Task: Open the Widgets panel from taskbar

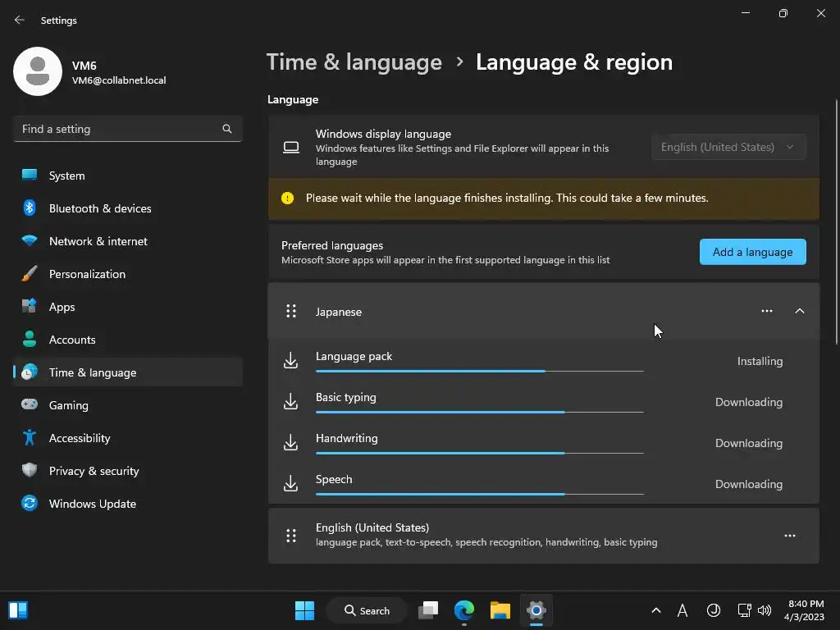Action: click(18, 610)
